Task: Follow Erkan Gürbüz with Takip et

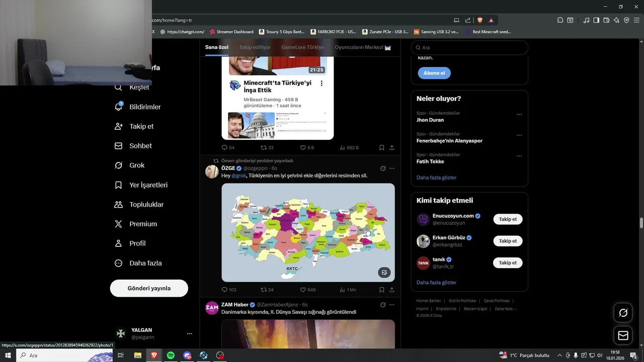Action: pyautogui.click(x=508, y=241)
